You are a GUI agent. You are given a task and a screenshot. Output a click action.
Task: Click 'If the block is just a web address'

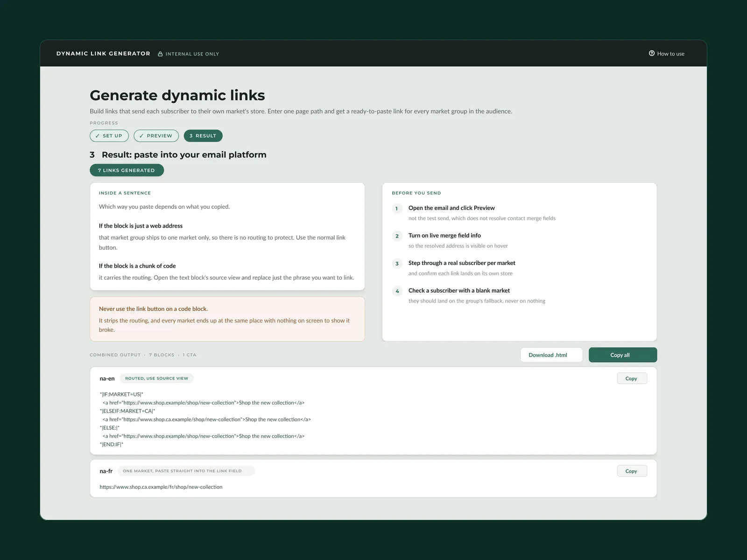coord(141,226)
